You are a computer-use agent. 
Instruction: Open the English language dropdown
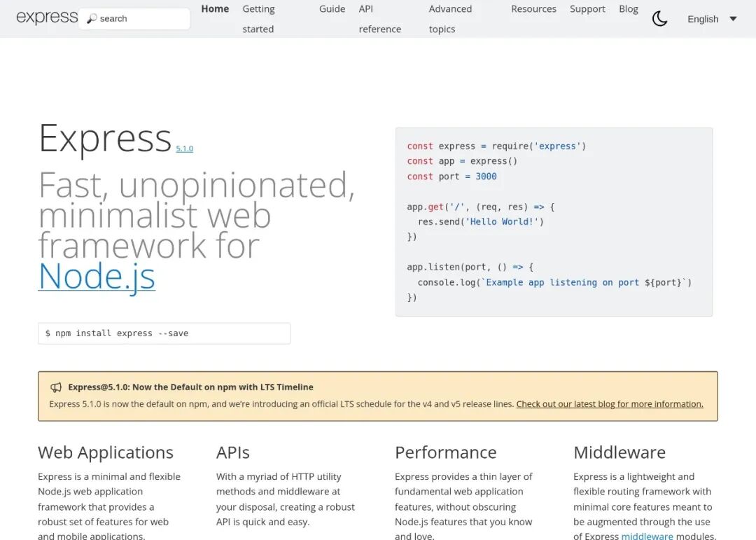coord(703,19)
